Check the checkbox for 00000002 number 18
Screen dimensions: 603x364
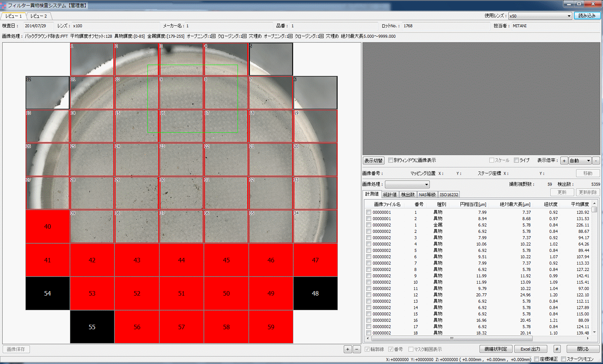tap(368, 333)
